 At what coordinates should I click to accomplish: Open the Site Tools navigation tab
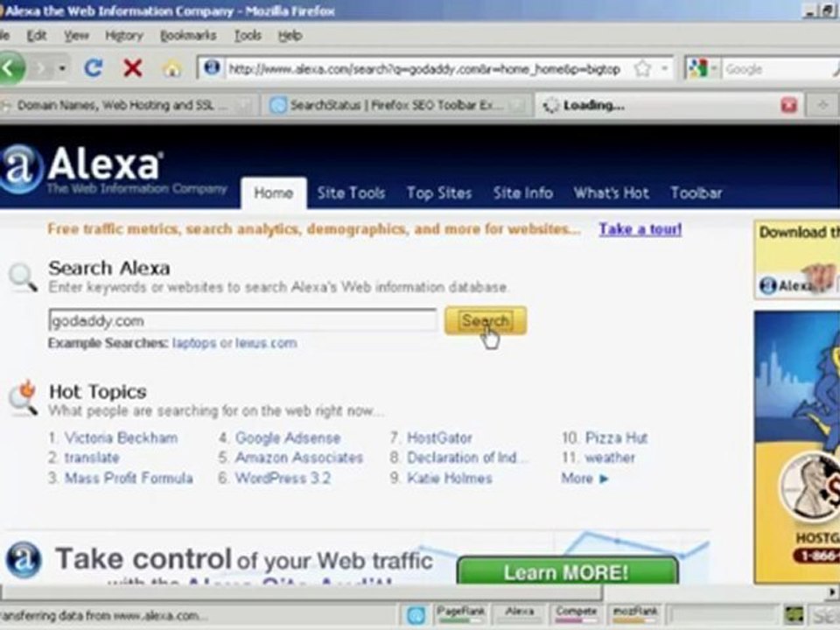click(x=351, y=193)
